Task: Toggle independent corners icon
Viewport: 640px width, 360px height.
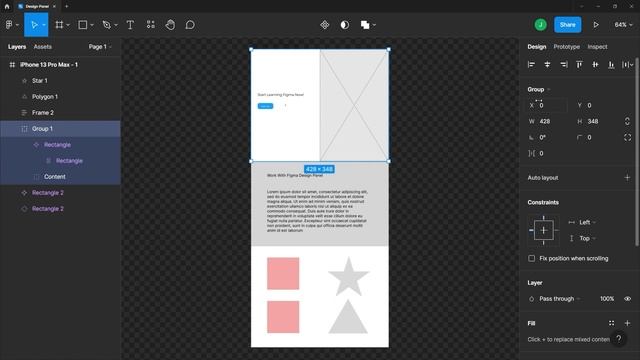Action: click(x=627, y=138)
